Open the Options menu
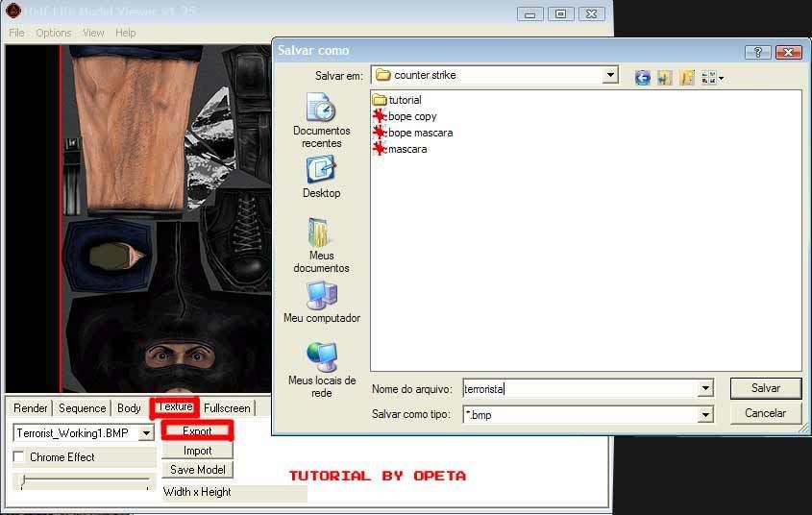Viewport: 812px width, 515px height. coord(54,33)
